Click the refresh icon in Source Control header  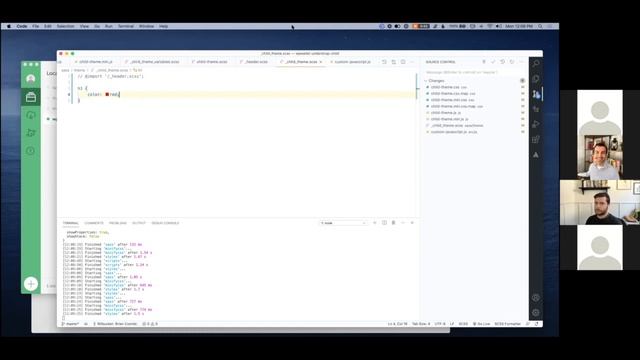(512, 62)
